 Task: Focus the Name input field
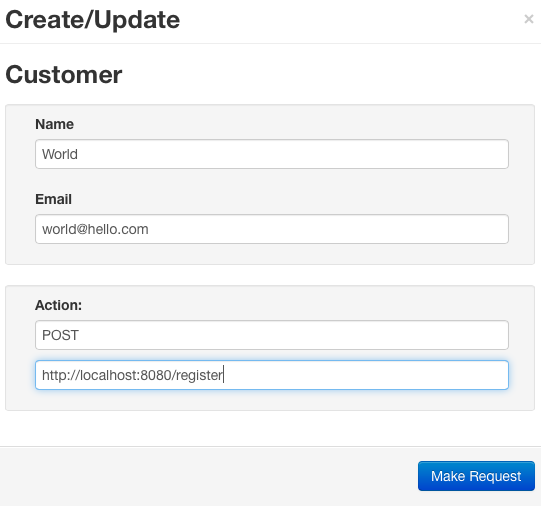(x=272, y=154)
